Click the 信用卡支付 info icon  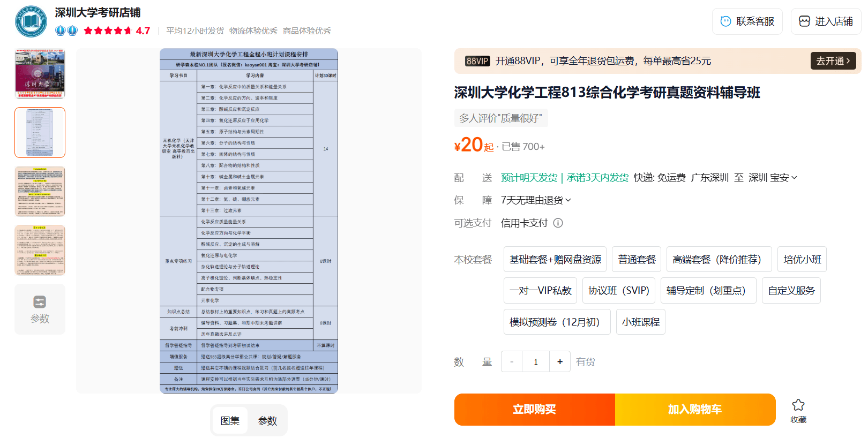coord(558,223)
